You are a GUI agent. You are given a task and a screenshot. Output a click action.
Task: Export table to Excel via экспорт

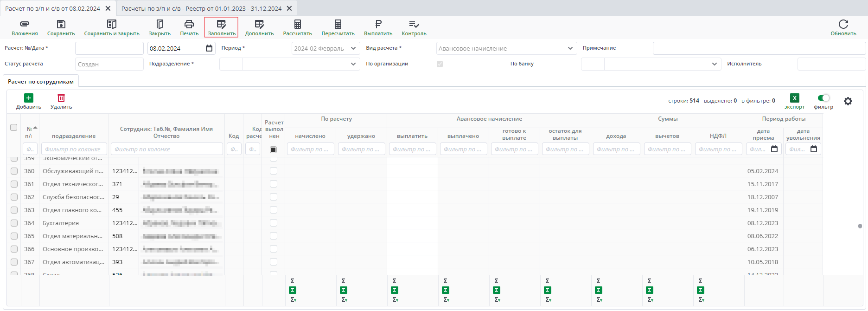(x=794, y=98)
